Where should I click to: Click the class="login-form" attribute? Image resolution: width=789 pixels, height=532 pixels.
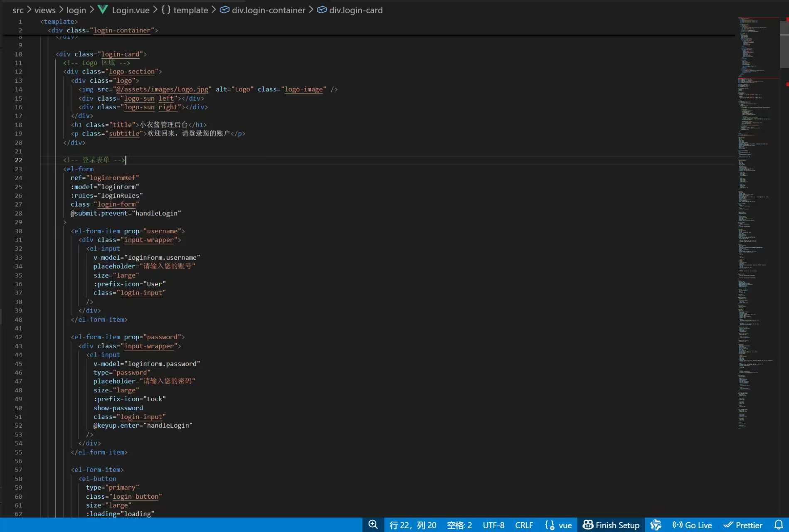[x=105, y=204]
